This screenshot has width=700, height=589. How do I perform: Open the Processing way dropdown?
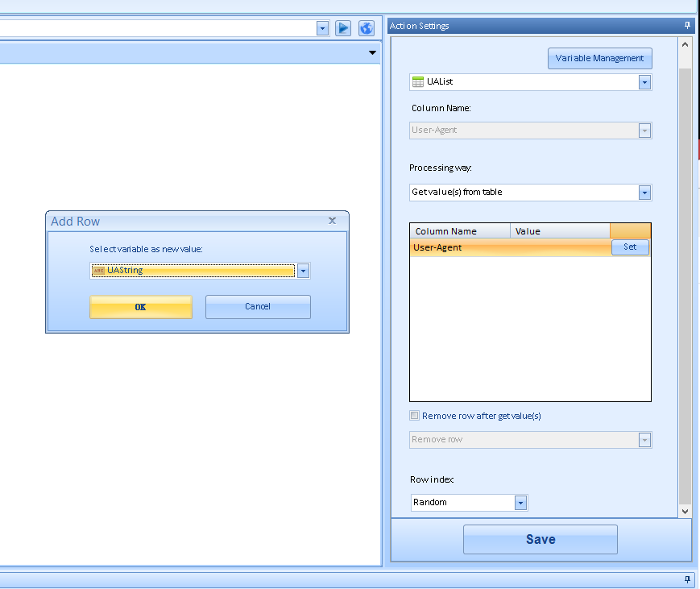[644, 193]
